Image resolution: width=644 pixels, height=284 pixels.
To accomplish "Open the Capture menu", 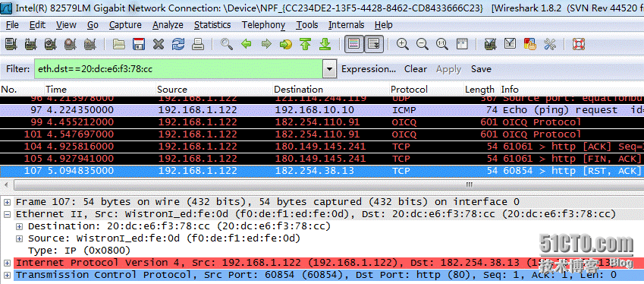I will coord(125,25).
